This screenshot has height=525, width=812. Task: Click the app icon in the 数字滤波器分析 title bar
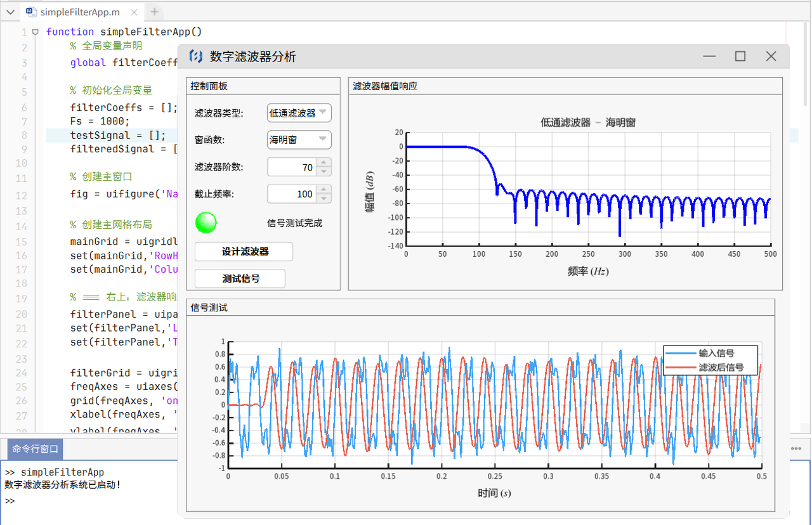[x=195, y=56]
